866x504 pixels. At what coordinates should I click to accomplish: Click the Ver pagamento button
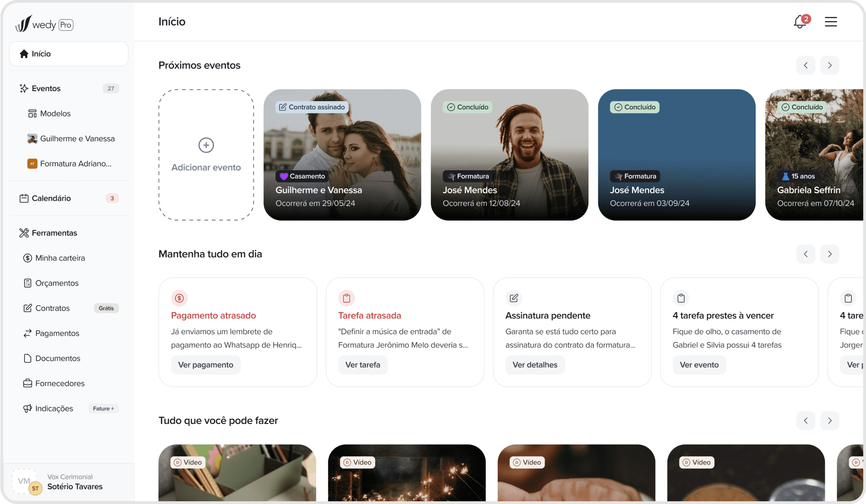[x=205, y=365]
